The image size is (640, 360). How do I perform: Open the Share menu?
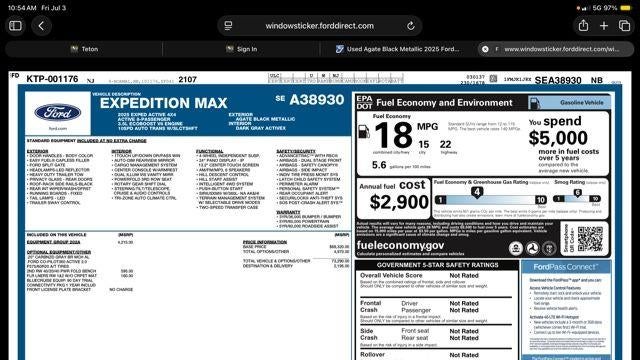[x=583, y=25]
